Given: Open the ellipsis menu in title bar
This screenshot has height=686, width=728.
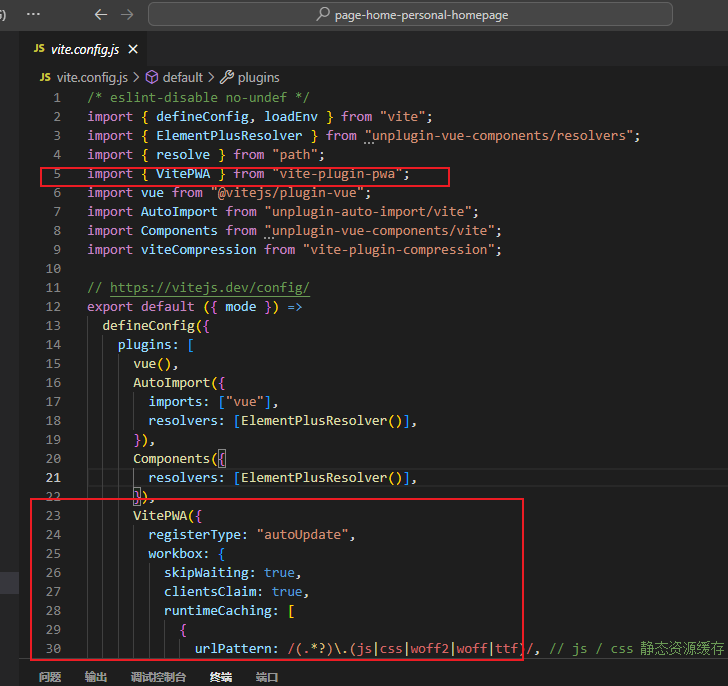Looking at the screenshot, I should pyautogui.click(x=33, y=15).
